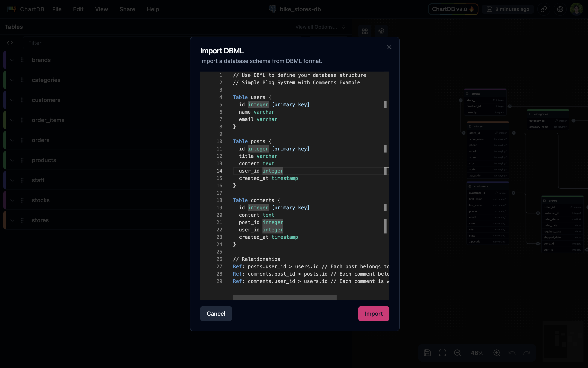Expand the products table chevron

(12, 160)
